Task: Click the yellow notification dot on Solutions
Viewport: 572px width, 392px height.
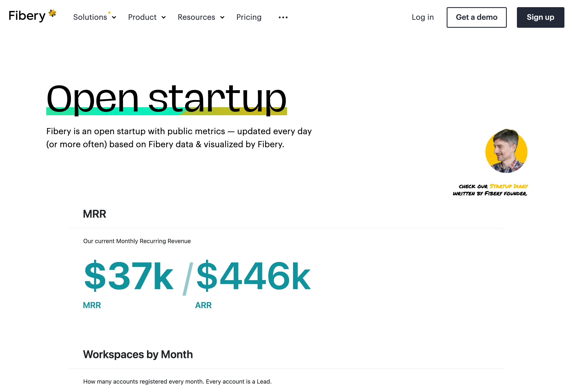Action: 109,13
